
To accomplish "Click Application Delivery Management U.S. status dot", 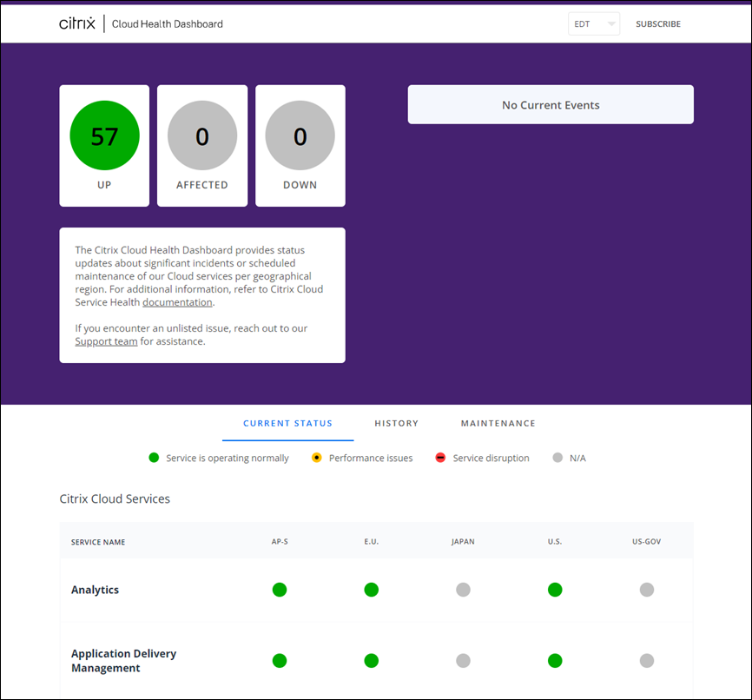I will (x=555, y=661).
